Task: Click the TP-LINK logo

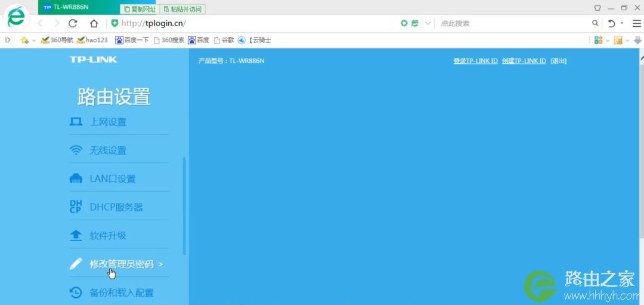Action: [93, 60]
